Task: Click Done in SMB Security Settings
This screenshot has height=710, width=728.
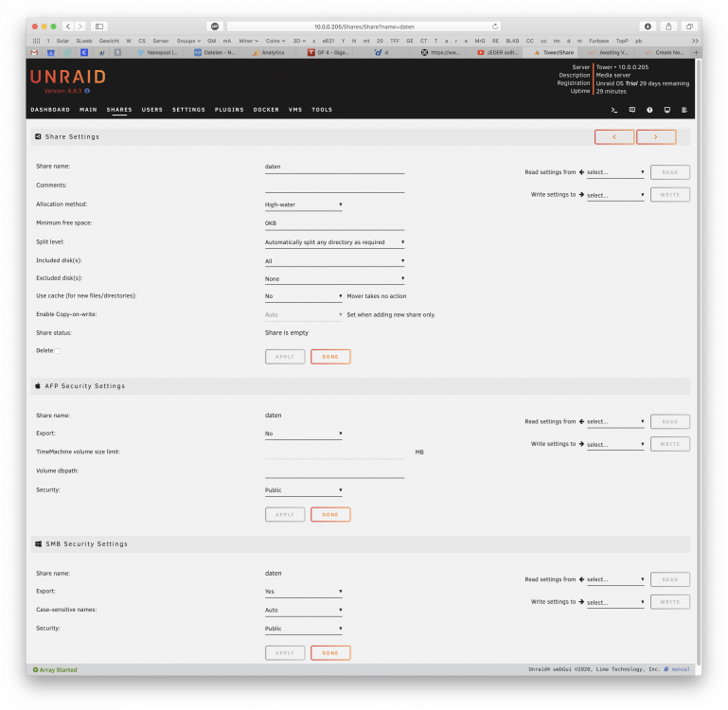Action: click(330, 653)
